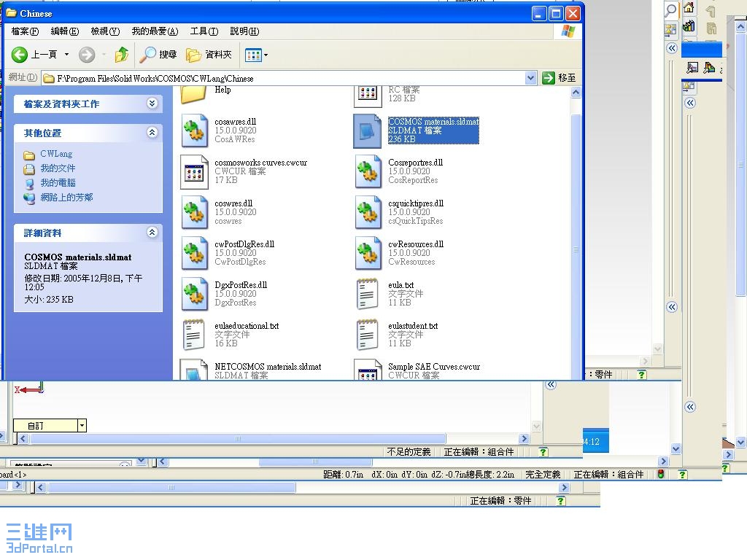This screenshot has width=747, height=560.
Task: Select the NETCOSMOS materials.sldmat file icon
Action: click(194, 370)
